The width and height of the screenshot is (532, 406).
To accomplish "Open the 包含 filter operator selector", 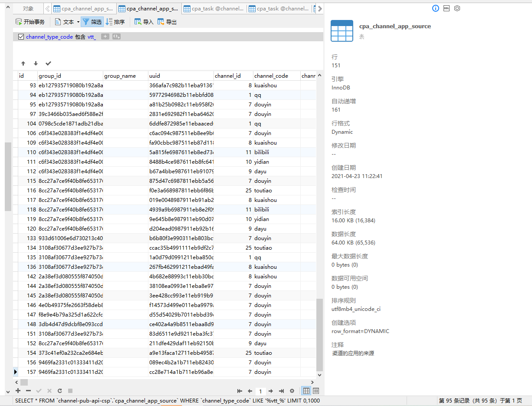I will (x=80, y=37).
